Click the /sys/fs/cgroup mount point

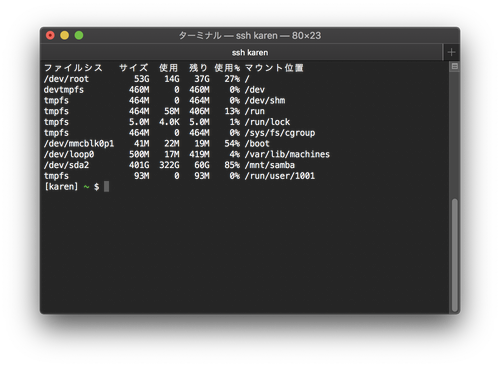[280, 133]
